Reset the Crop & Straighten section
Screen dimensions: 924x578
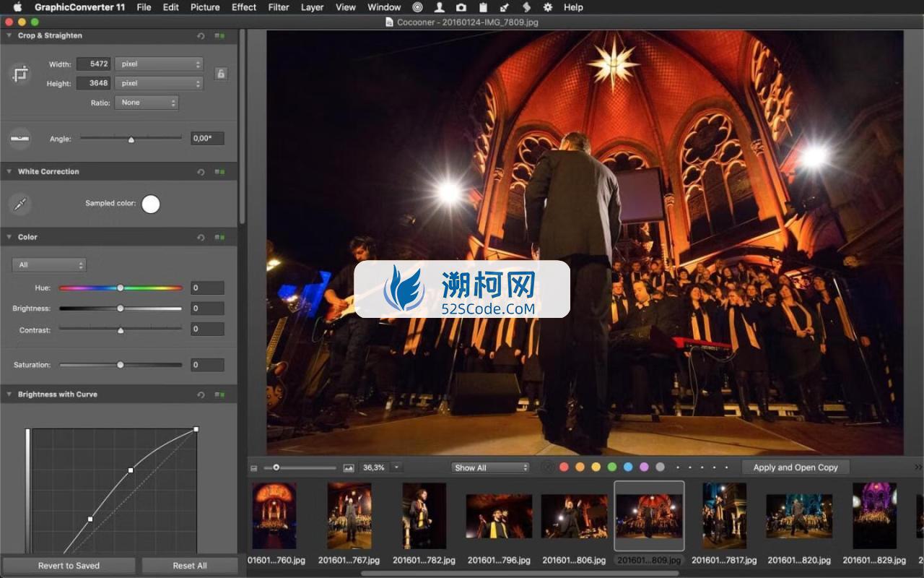[201, 36]
